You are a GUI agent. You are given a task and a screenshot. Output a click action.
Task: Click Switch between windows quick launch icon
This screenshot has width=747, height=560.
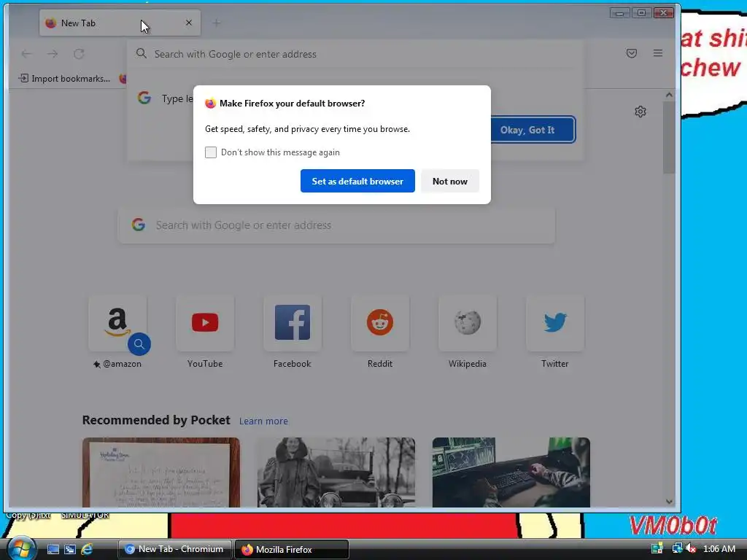(x=70, y=550)
